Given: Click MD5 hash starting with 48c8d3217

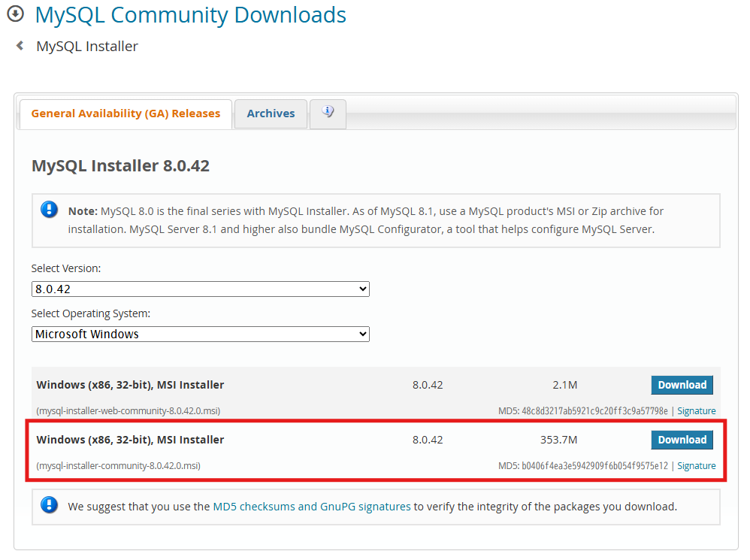Looking at the screenshot, I should tap(594, 411).
